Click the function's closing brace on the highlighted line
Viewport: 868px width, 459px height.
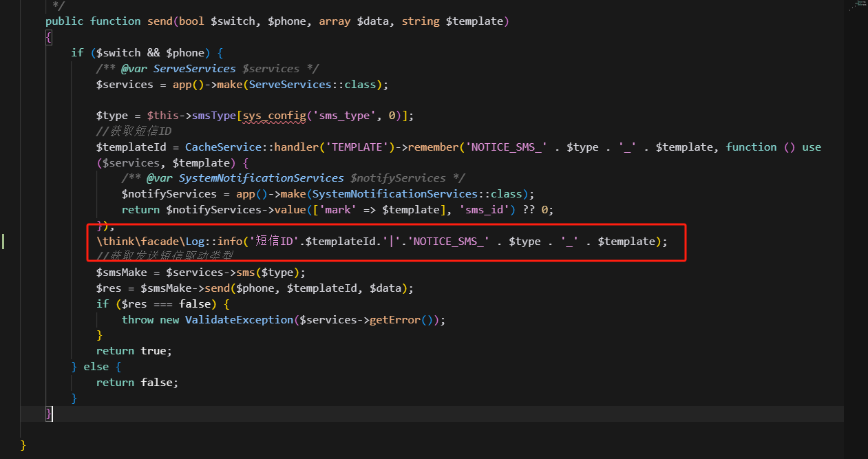pyautogui.click(x=48, y=414)
